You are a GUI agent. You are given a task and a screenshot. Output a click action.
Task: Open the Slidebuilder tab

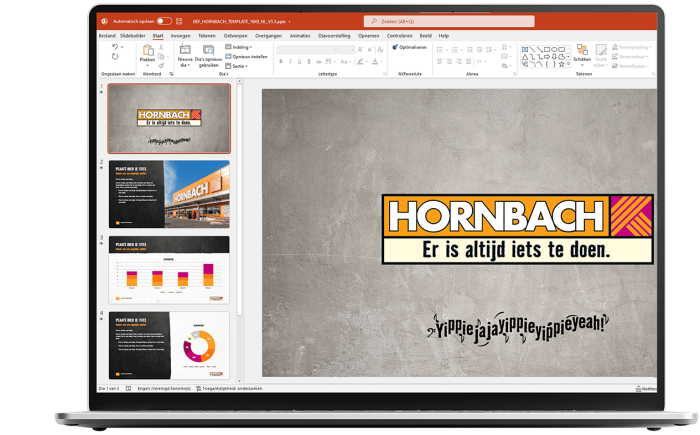point(133,36)
